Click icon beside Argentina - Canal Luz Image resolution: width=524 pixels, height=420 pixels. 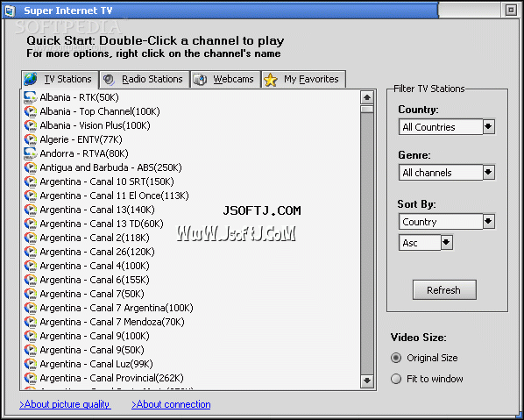click(31, 364)
